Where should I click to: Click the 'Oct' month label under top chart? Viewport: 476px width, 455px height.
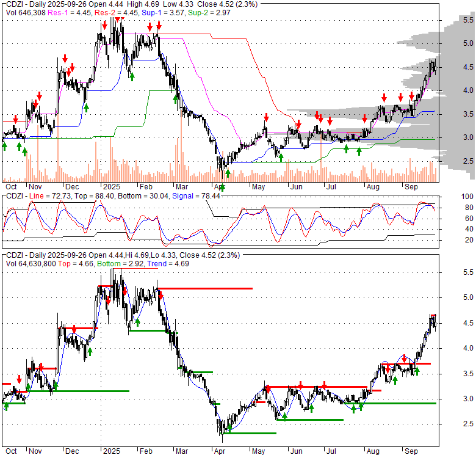pyautogui.click(x=11, y=187)
